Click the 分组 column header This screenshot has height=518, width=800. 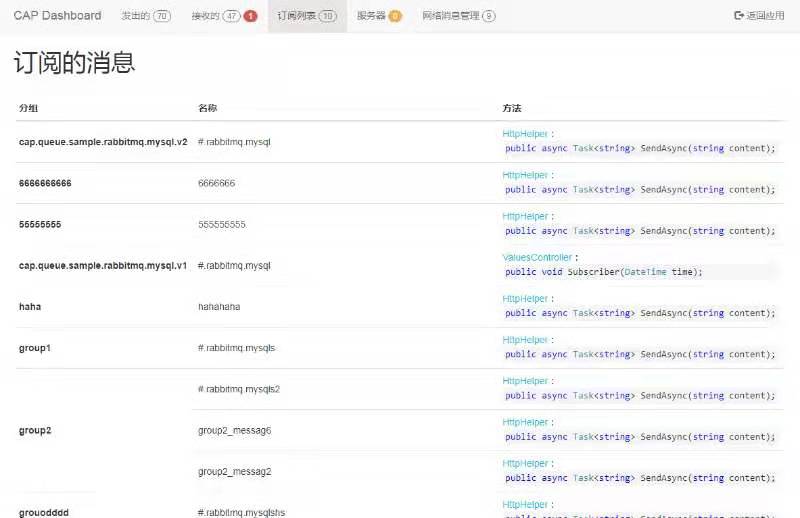coord(29,108)
